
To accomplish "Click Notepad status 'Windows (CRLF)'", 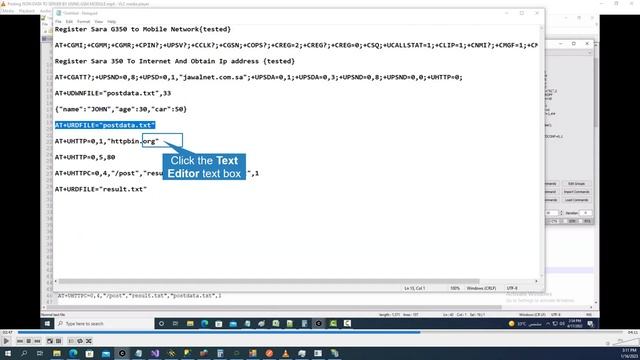I will click(x=481, y=288).
